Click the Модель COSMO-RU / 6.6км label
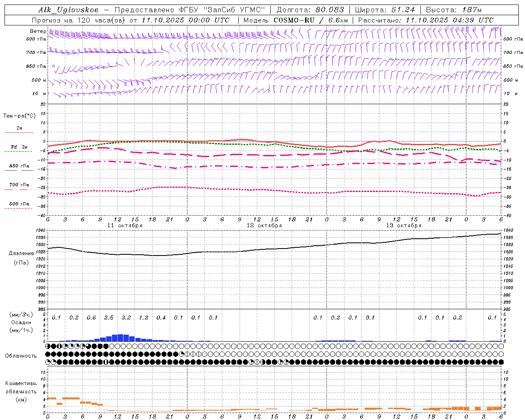525x420 pixels. (296, 20)
